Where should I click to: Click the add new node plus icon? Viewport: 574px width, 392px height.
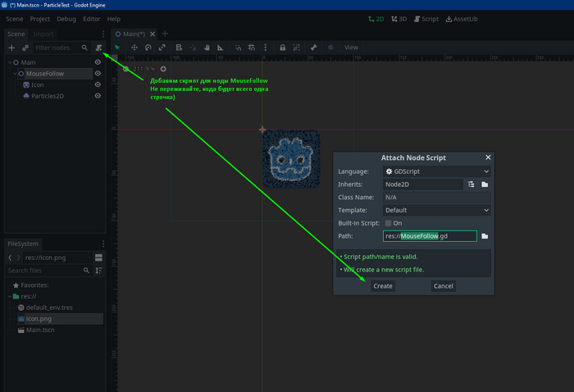pos(11,48)
